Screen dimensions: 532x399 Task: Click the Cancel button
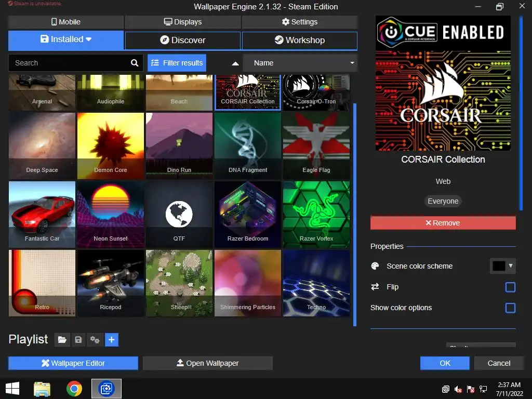tap(499, 363)
